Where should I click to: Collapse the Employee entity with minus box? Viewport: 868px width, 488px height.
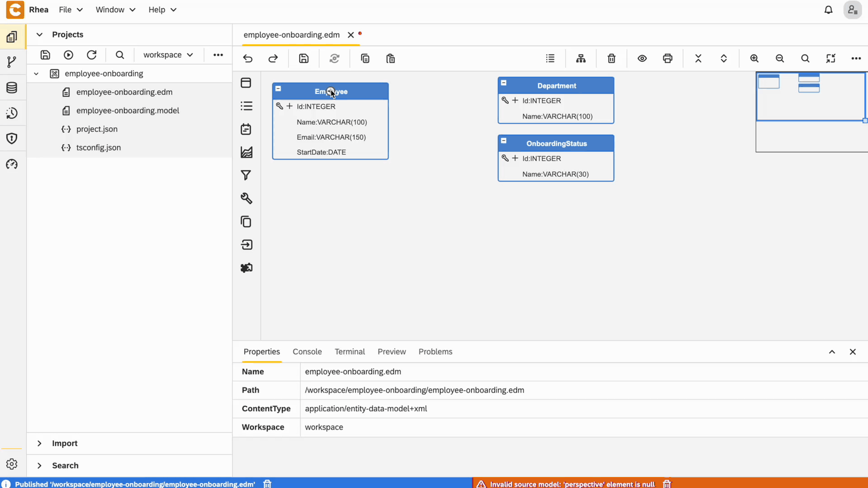point(278,89)
